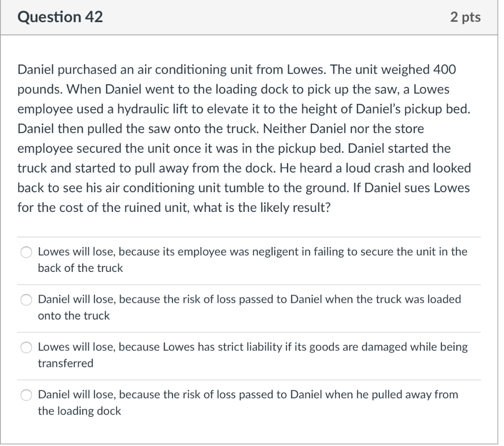
Task: Select 'Daniel will lose, risk passed when truck was loaded'
Action: (x=26, y=299)
